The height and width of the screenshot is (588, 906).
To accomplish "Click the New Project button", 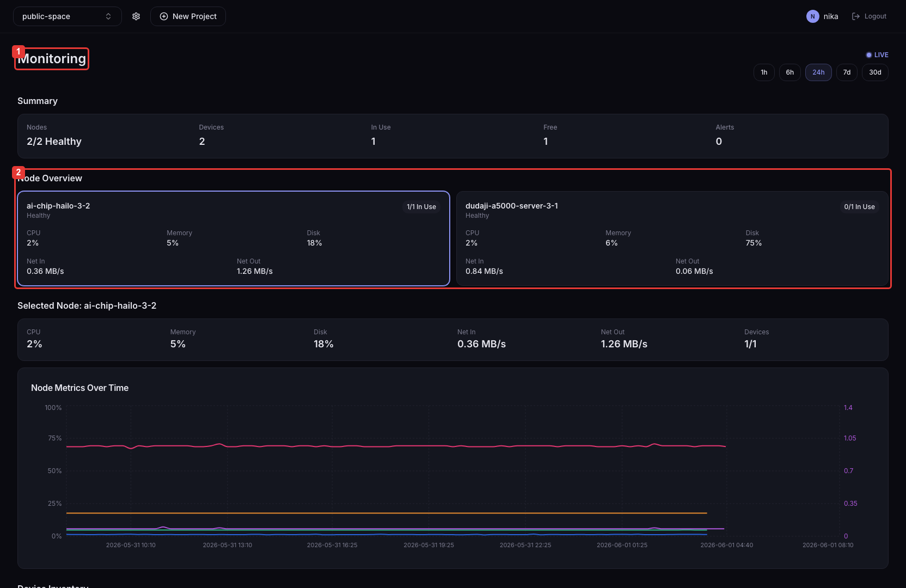I will (x=188, y=16).
